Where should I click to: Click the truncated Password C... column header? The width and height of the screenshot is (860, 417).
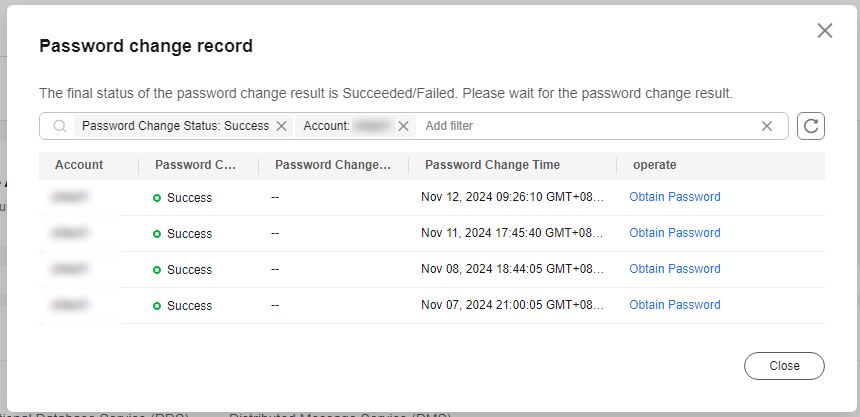pos(195,165)
